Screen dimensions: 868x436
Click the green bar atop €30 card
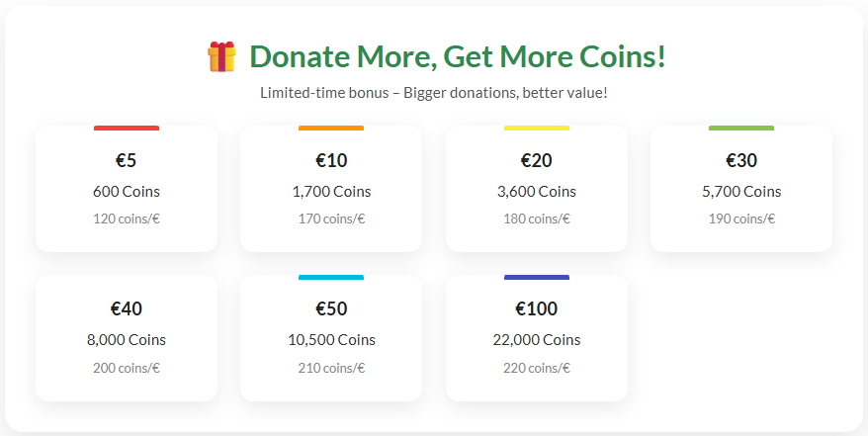click(x=741, y=128)
